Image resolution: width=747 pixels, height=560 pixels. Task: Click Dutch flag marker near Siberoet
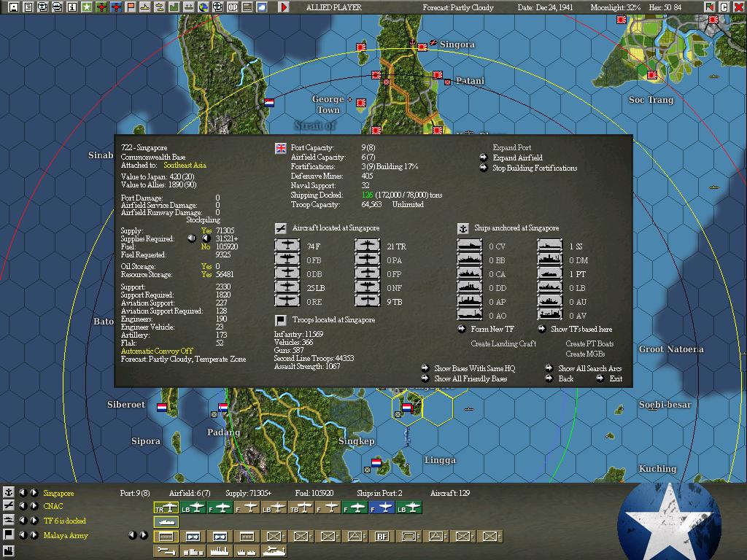[162, 407]
